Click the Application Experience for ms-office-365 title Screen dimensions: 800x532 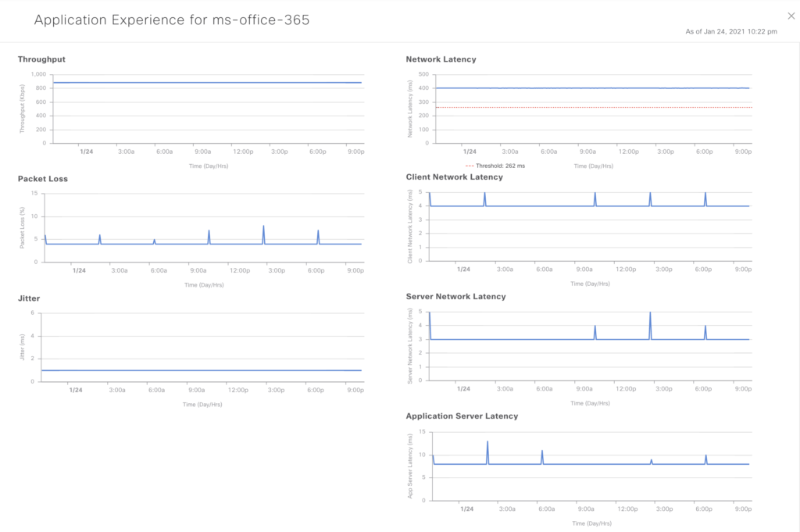(x=172, y=20)
